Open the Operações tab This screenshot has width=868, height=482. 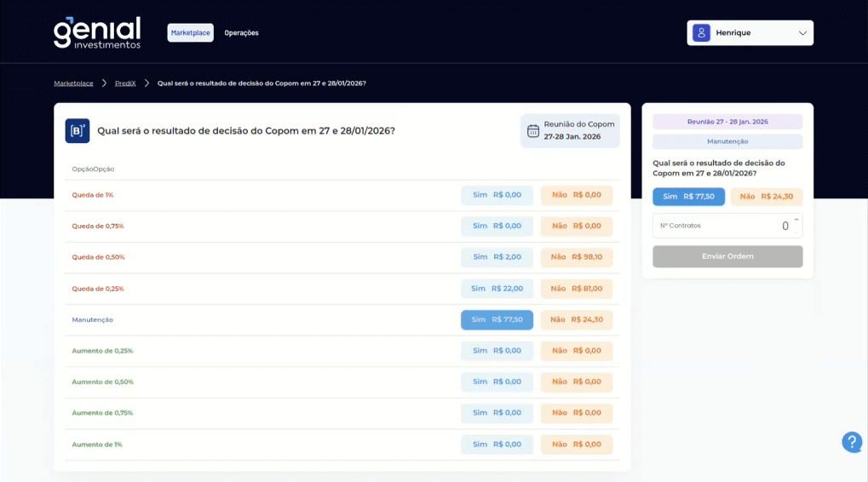(241, 32)
